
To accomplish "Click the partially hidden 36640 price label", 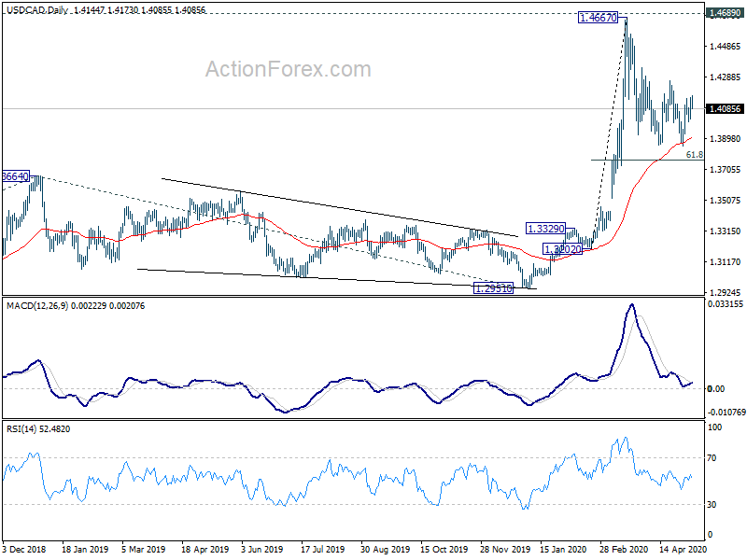I will (16, 176).
